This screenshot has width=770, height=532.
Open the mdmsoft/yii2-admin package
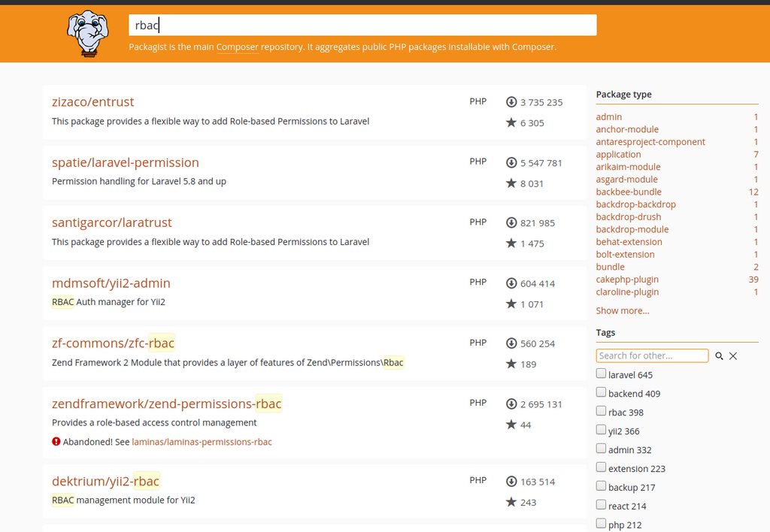(x=111, y=283)
